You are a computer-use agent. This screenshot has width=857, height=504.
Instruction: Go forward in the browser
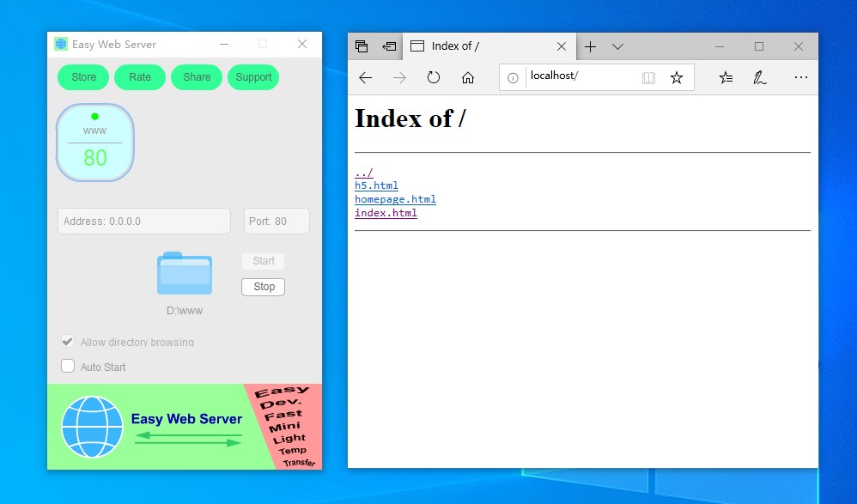[399, 78]
